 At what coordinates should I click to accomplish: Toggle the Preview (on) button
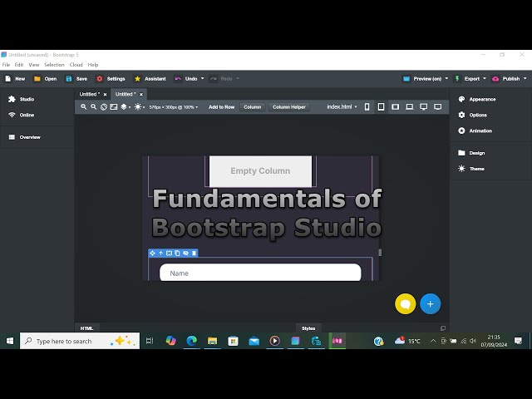pyautogui.click(x=422, y=79)
